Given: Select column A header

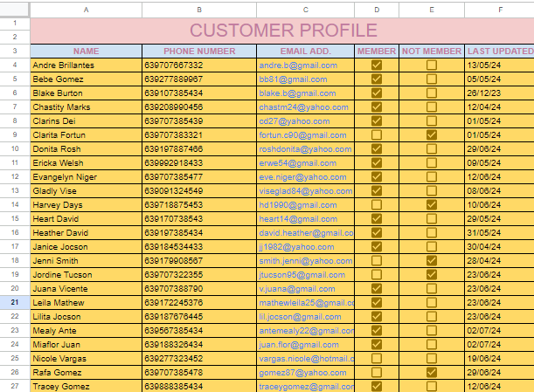Looking at the screenshot, I should click(x=87, y=10).
